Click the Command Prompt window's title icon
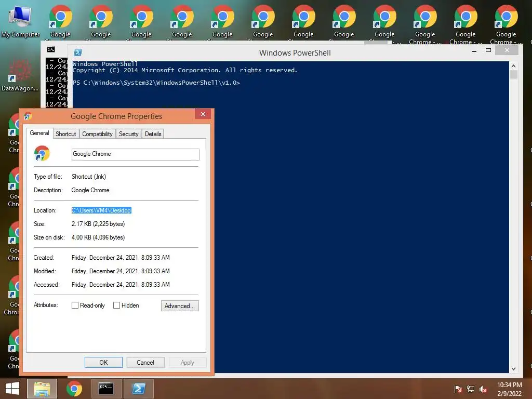This screenshot has height=399, width=532. pos(51,49)
